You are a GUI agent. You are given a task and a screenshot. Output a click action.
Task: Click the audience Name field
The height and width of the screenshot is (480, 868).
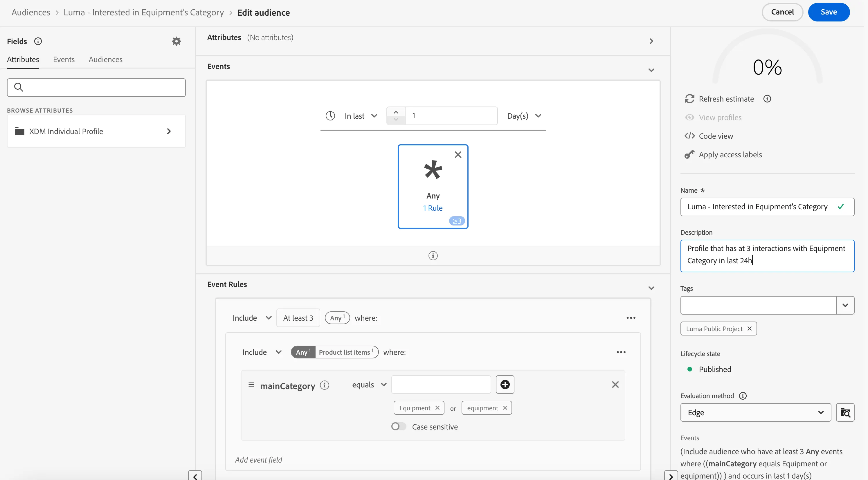tap(767, 207)
